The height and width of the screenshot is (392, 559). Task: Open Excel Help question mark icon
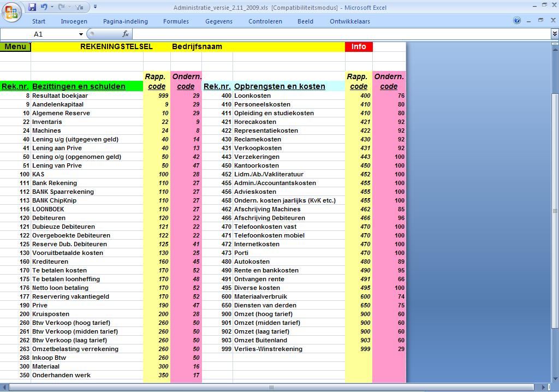click(517, 21)
